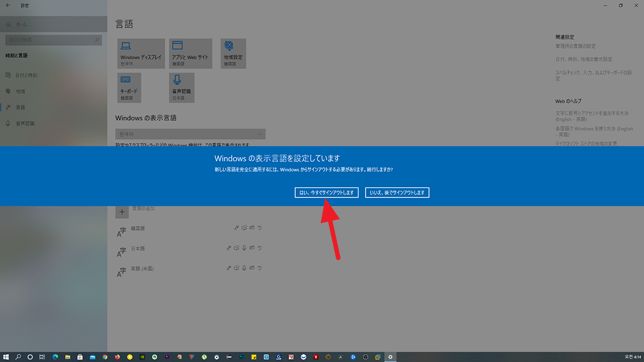644x362 pixels.
Task: Launch Microsoft Edge from the taskbar
Action: point(55,357)
